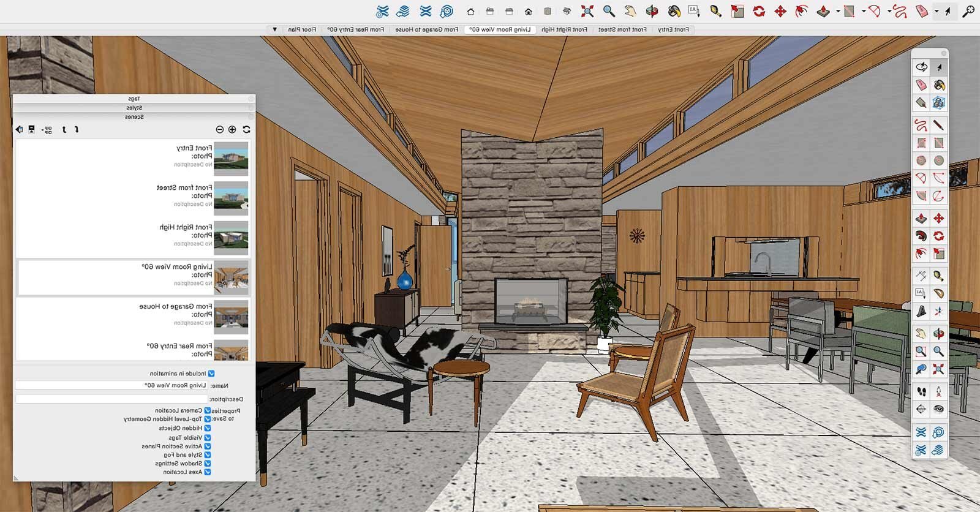Click Zoom Extents in the top toolbar
Viewport: 980px width, 512px height.
[x=587, y=11]
